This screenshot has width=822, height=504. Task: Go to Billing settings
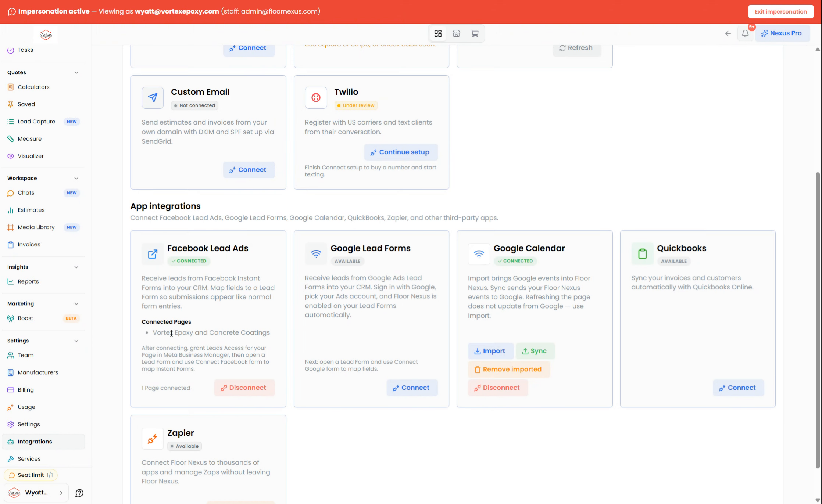(x=43, y=390)
